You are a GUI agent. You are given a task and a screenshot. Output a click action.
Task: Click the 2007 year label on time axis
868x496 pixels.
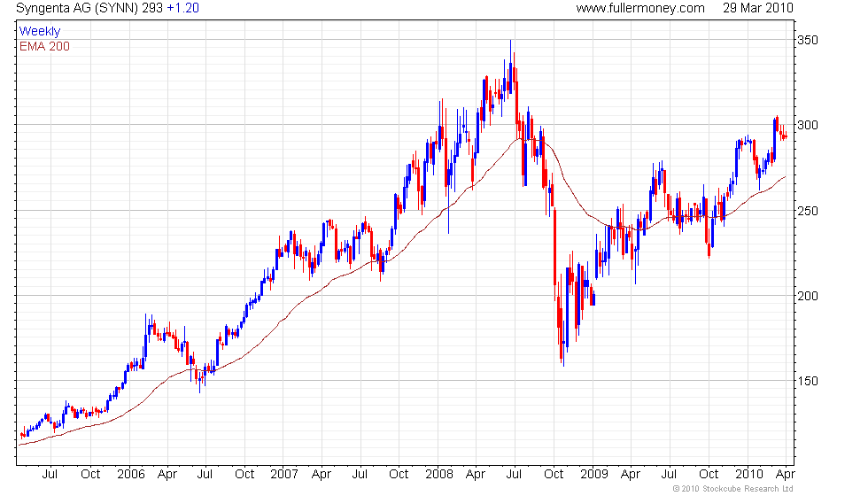tap(284, 475)
